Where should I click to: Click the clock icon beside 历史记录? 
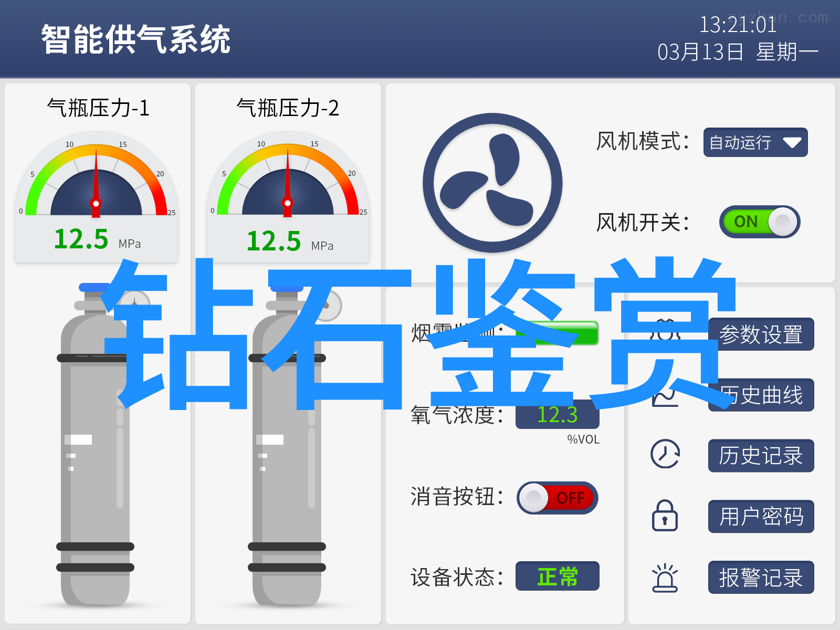(665, 454)
